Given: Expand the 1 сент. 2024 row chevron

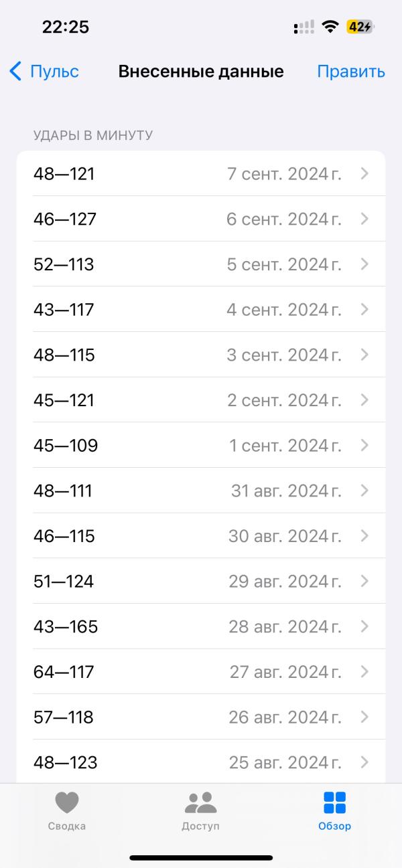Looking at the screenshot, I should pos(364,445).
